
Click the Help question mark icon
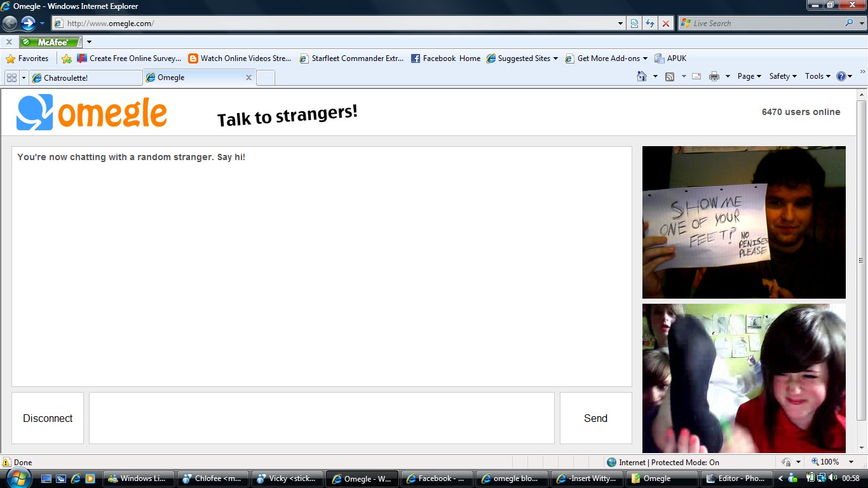point(841,76)
